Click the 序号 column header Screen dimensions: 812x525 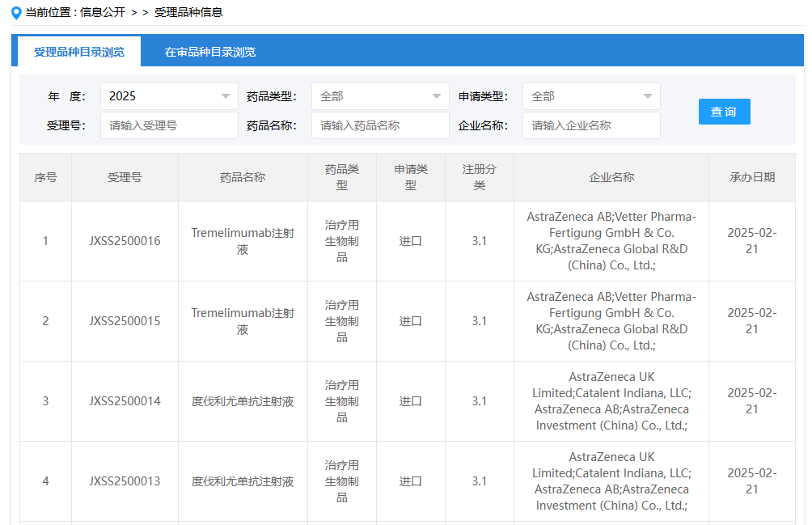pyautogui.click(x=45, y=177)
